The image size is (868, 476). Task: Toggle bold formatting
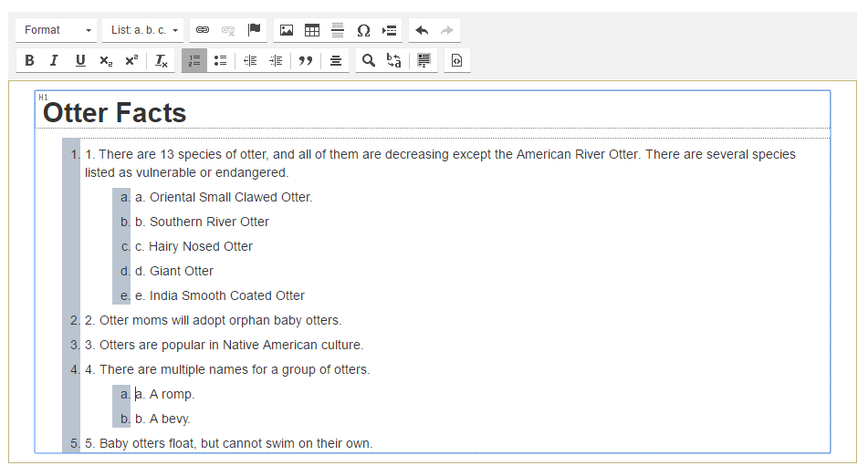[x=29, y=61]
